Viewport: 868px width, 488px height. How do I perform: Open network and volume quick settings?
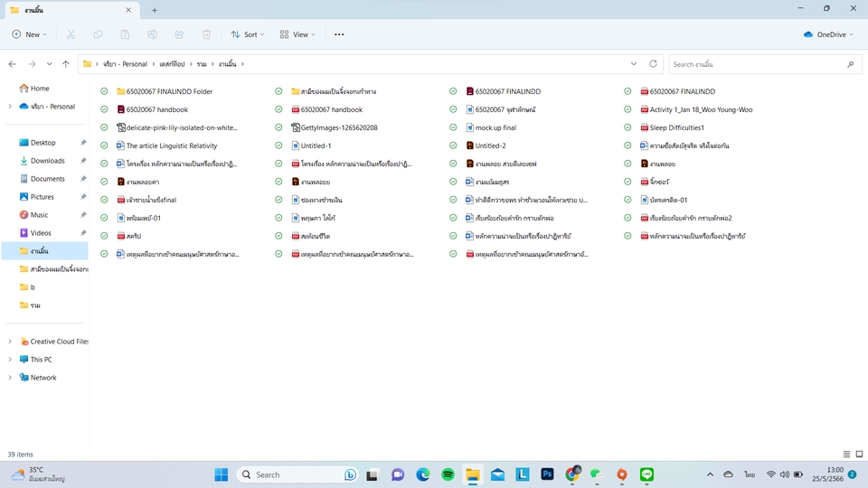[x=785, y=474]
